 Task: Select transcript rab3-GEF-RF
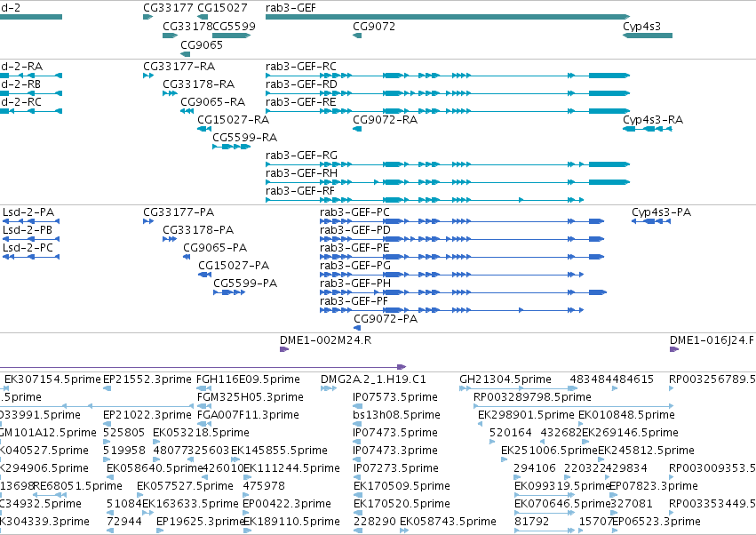pos(425,200)
